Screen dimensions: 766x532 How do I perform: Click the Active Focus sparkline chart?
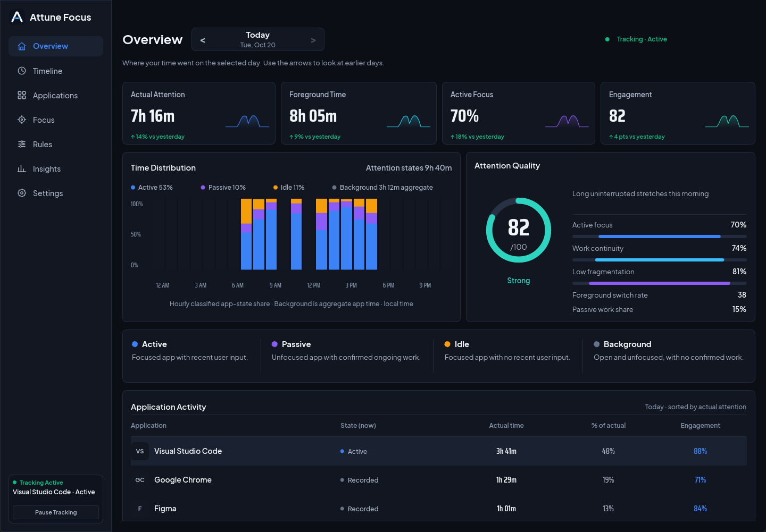567,121
